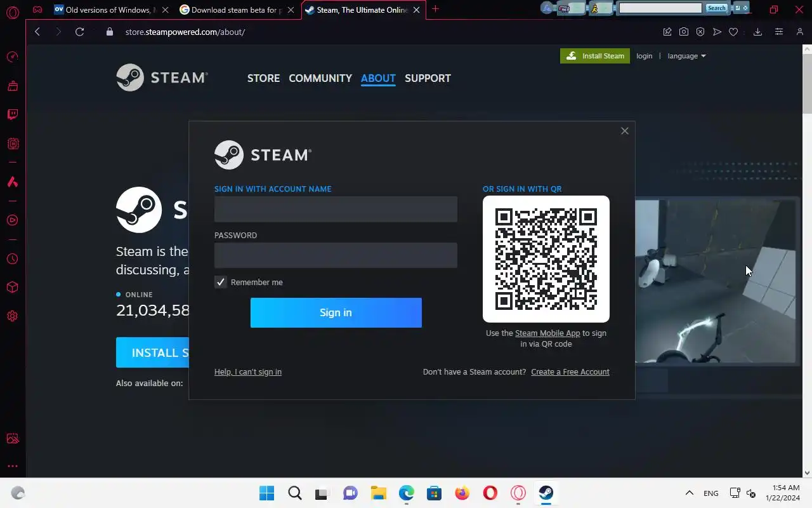Click the top widget search field
The image size is (812, 508).
coord(660,8)
